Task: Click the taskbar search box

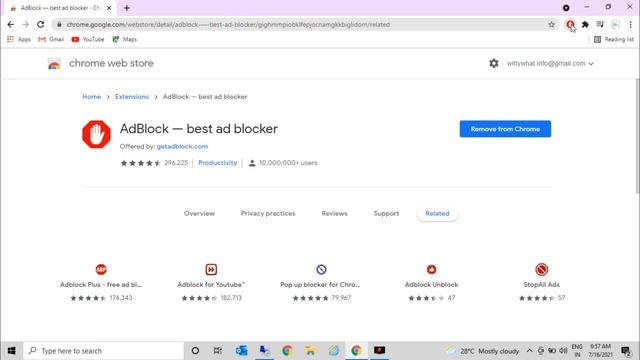Action: pyautogui.click(x=104, y=351)
